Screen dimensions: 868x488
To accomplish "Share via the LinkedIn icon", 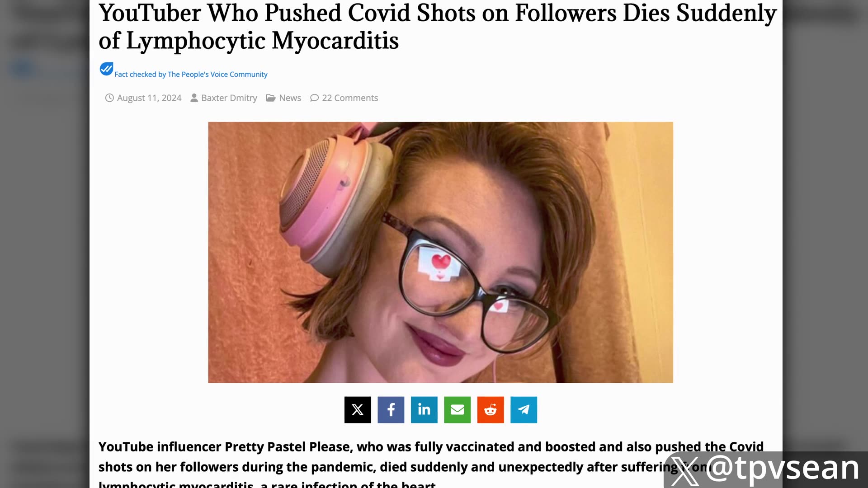I will (x=424, y=410).
